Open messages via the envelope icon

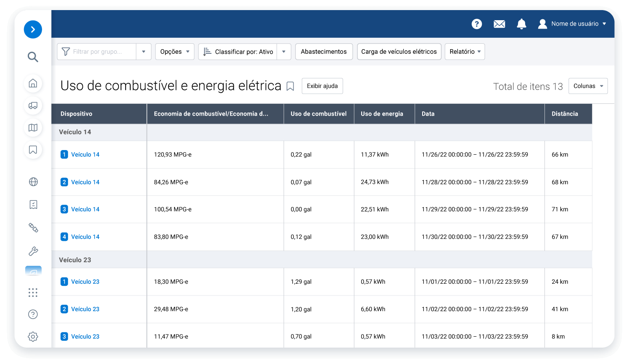(499, 24)
